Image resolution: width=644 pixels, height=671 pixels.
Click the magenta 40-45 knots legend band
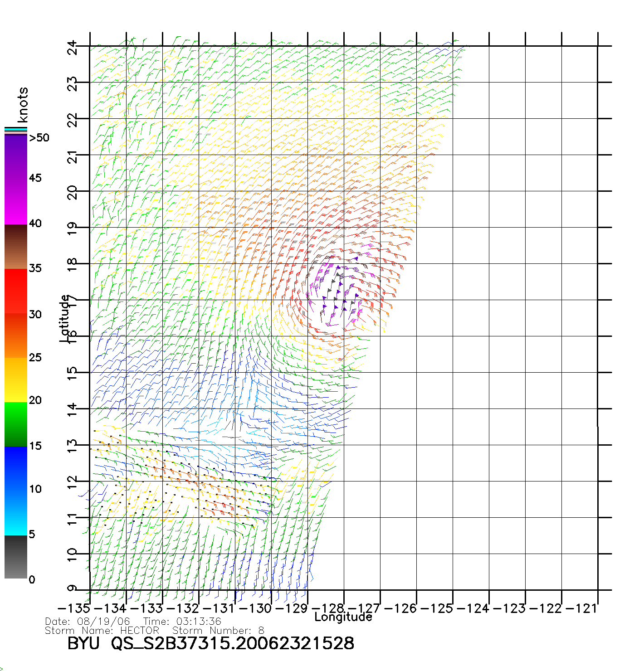point(16,202)
